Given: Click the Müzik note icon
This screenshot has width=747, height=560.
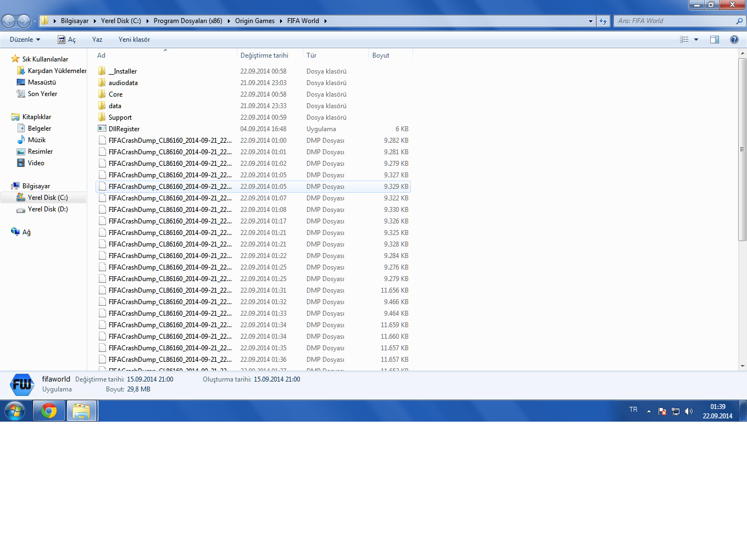Looking at the screenshot, I should pyautogui.click(x=21, y=140).
